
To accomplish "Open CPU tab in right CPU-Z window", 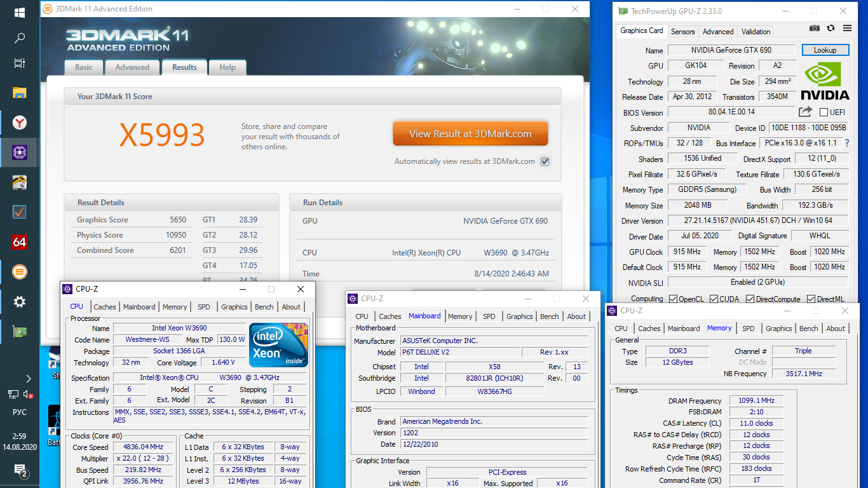I will pos(621,329).
